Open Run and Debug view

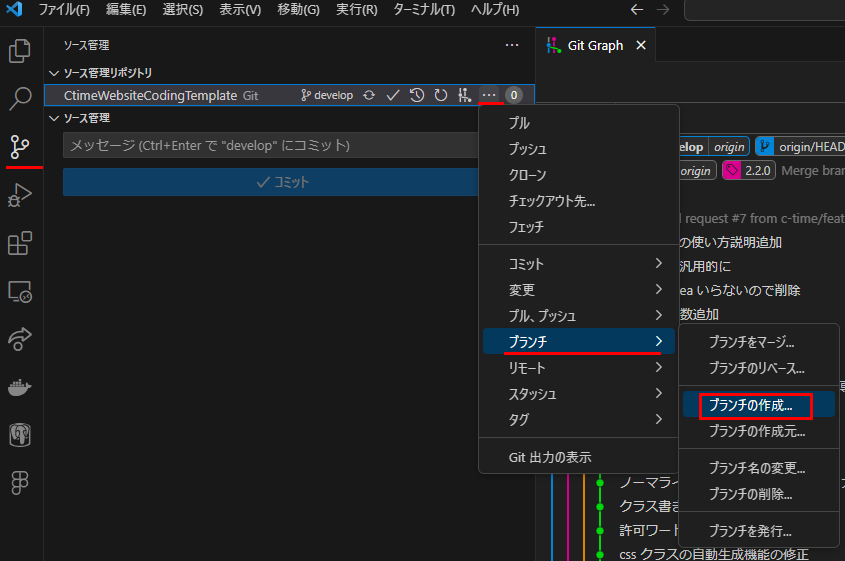click(x=20, y=195)
